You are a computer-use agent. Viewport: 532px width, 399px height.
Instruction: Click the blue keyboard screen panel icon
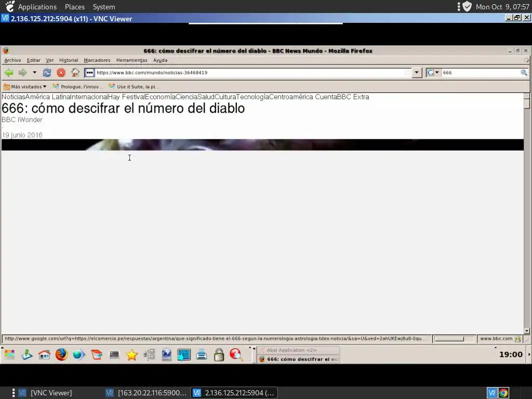(184, 354)
